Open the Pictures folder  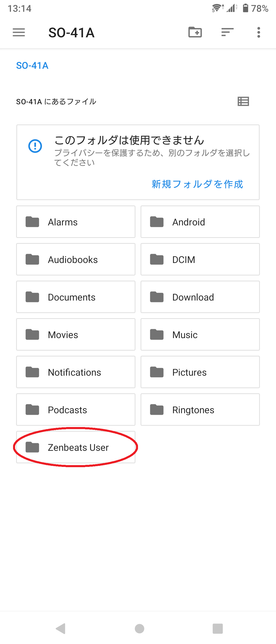(200, 372)
